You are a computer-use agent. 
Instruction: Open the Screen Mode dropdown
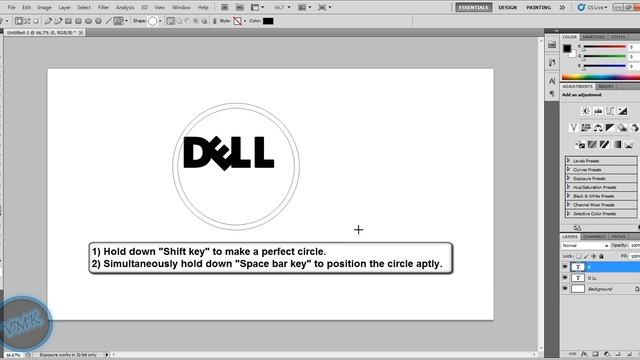point(324,7)
